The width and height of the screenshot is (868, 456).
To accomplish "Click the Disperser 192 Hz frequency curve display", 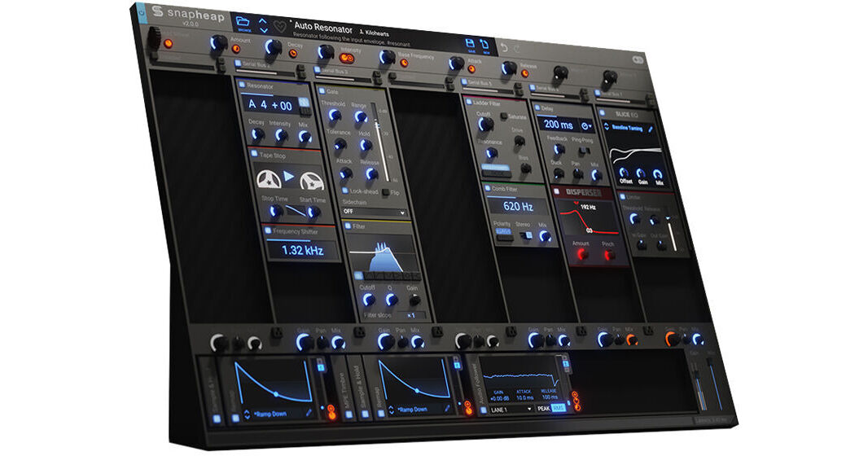I will point(587,217).
